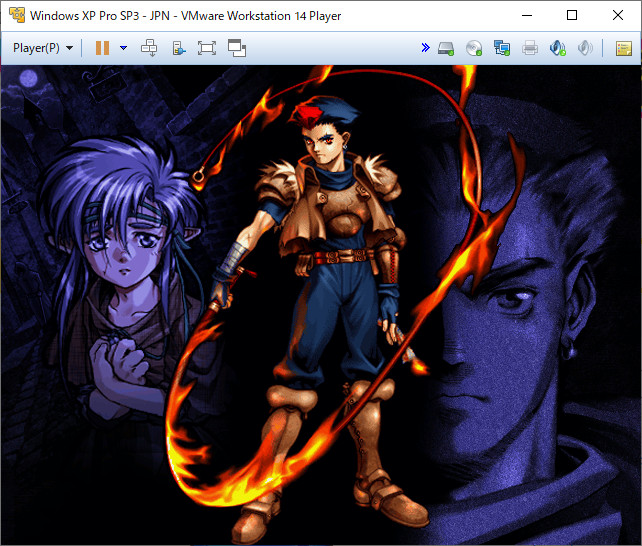Click inside the guest VM game screen
Screen dimensions: 642x546
321,305
